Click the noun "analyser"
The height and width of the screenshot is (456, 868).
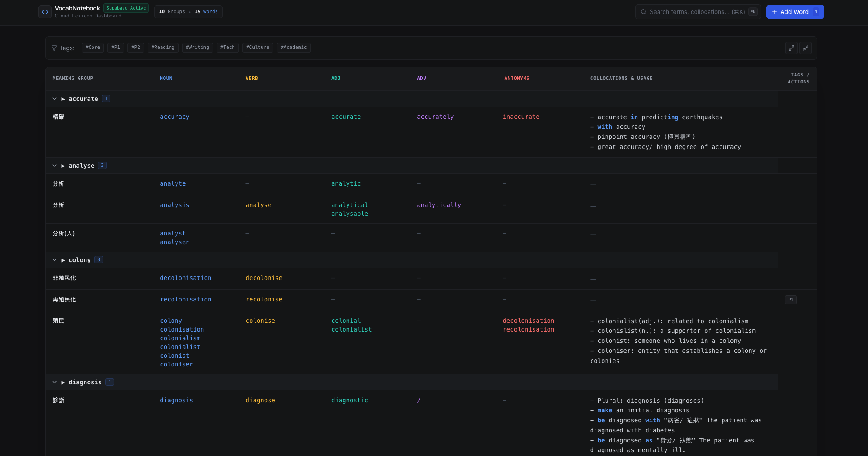[175, 242]
